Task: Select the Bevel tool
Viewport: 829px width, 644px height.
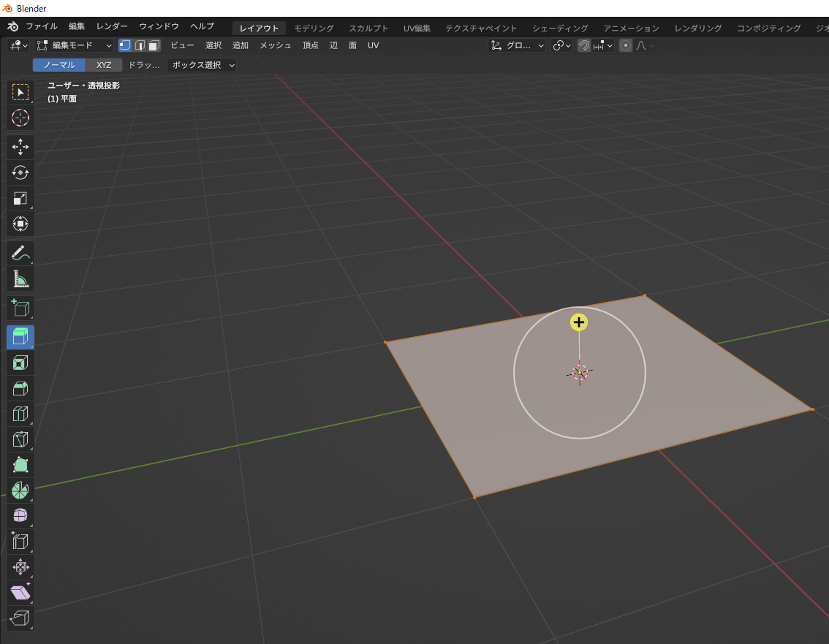Action: coord(20,388)
